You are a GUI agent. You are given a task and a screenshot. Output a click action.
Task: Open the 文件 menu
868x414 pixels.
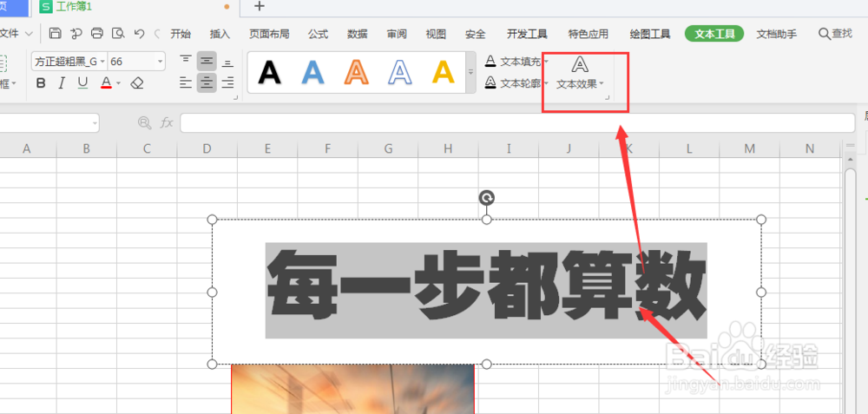pyautogui.click(x=10, y=34)
